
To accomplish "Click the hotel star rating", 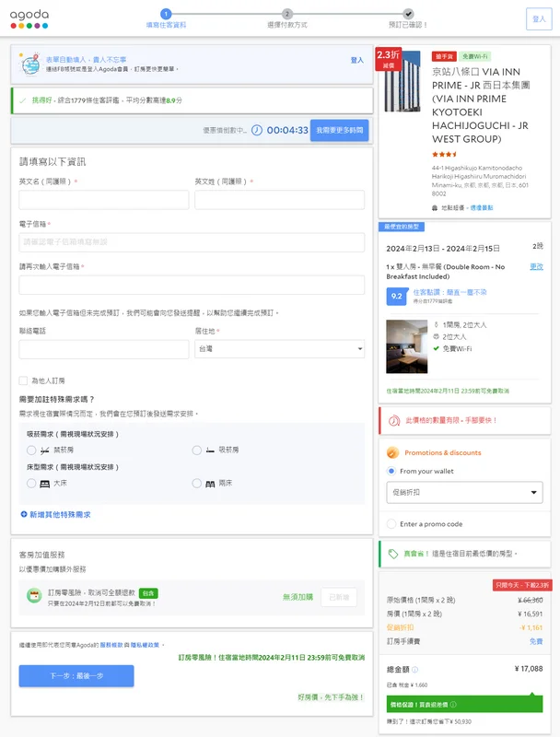I will (x=444, y=154).
